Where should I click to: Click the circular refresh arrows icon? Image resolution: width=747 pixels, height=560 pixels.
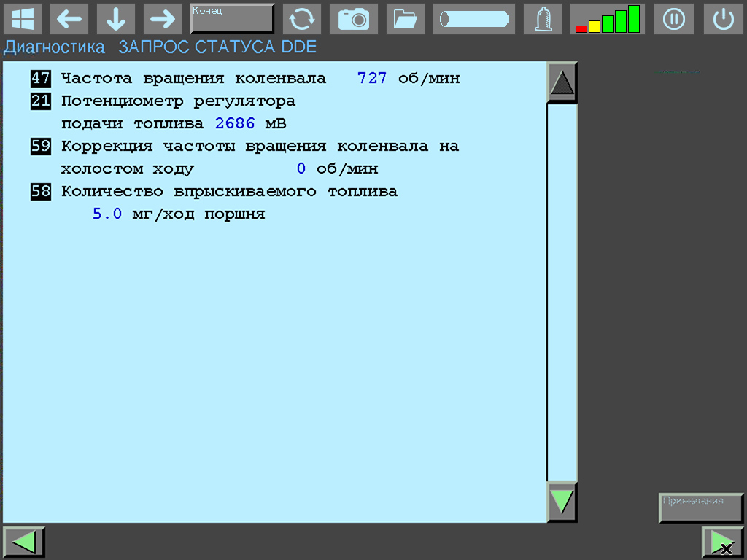point(301,19)
